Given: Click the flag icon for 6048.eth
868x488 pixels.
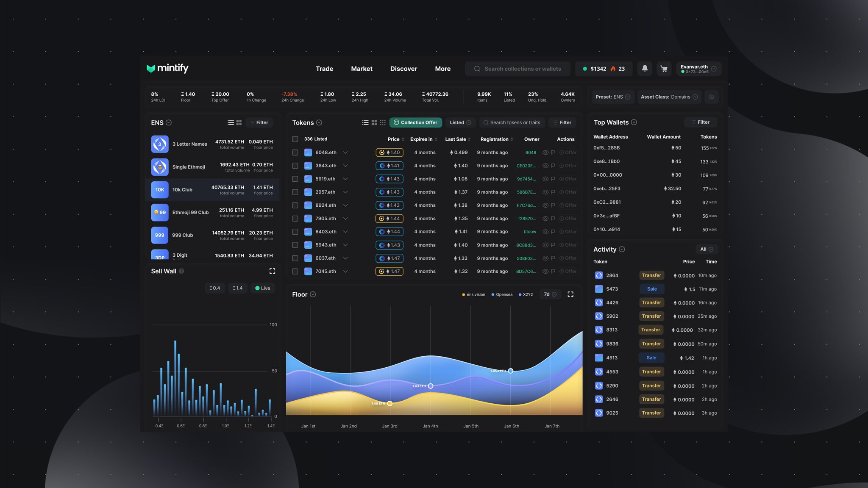Looking at the screenshot, I should [553, 152].
